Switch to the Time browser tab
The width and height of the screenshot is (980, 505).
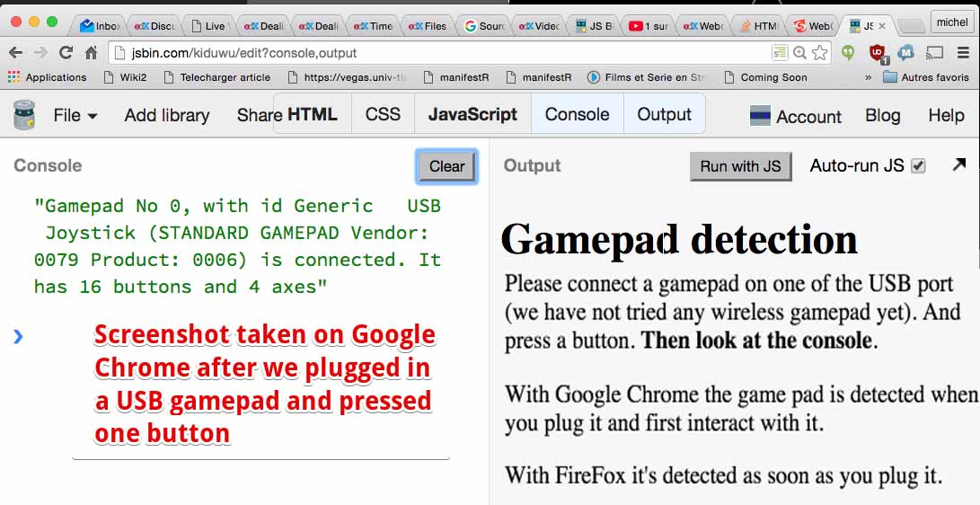[x=375, y=26]
